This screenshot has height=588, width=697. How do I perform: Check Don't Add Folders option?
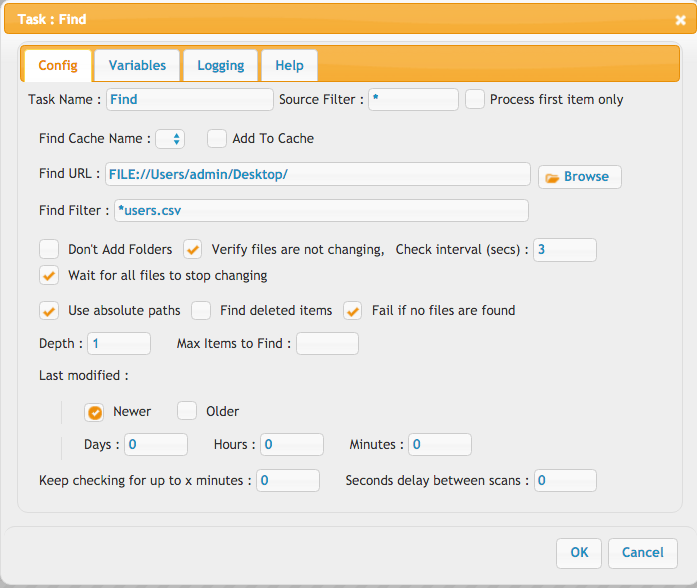pos(49,249)
